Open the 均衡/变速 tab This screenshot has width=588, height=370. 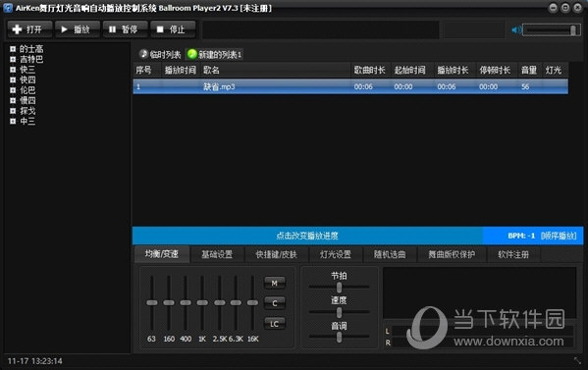pos(162,254)
